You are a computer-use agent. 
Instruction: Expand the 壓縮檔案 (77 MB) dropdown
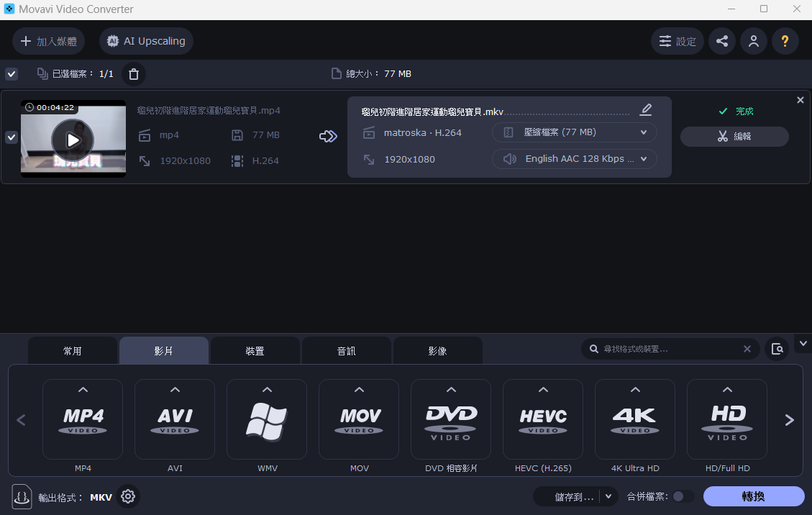click(x=575, y=132)
